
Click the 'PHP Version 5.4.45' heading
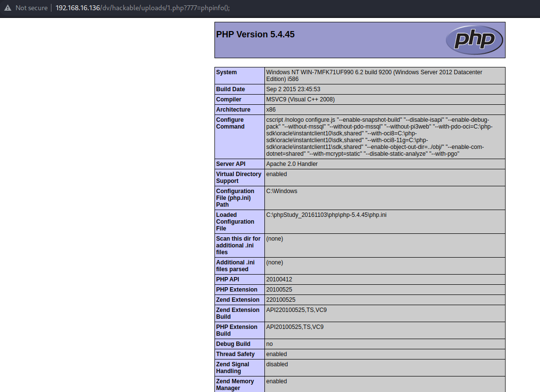click(x=255, y=34)
